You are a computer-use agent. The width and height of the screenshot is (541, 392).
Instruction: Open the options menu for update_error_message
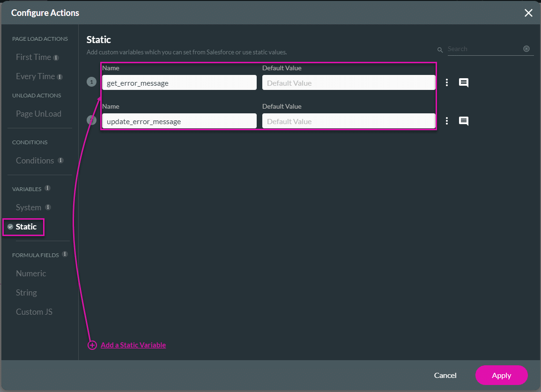coord(447,120)
